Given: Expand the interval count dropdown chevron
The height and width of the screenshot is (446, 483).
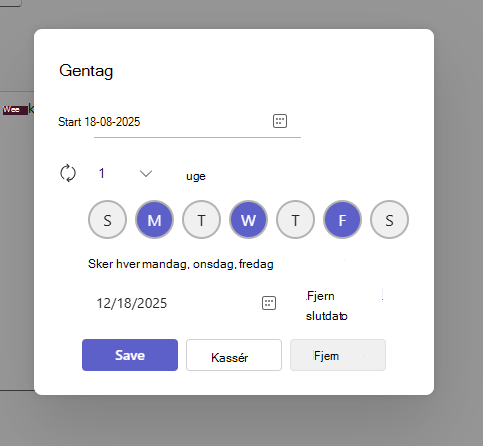Looking at the screenshot, I should pyautogui.click(x=146, y=174).
